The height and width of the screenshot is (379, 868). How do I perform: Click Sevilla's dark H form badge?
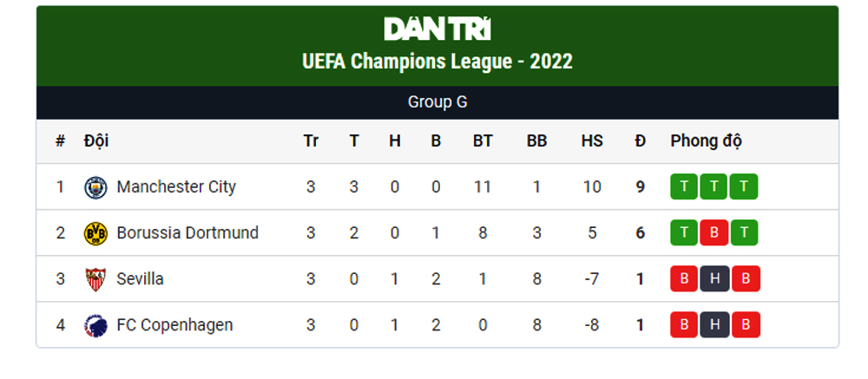(714, 279)
